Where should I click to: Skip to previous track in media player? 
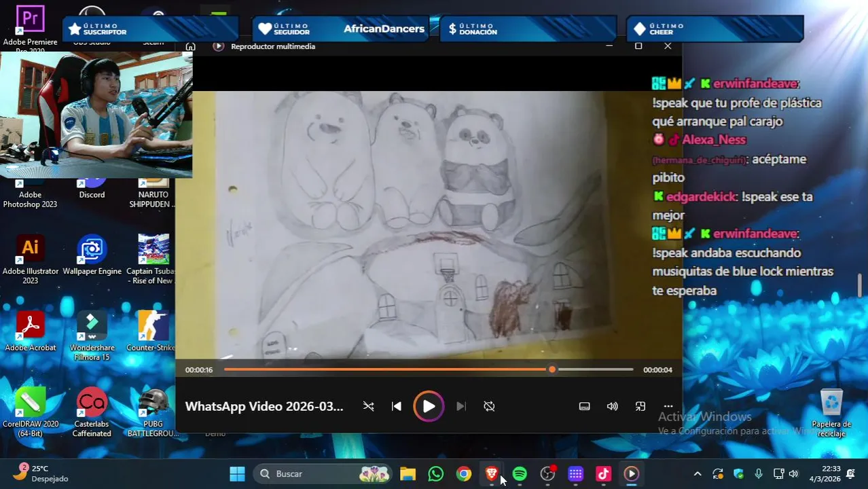point(397,406)
